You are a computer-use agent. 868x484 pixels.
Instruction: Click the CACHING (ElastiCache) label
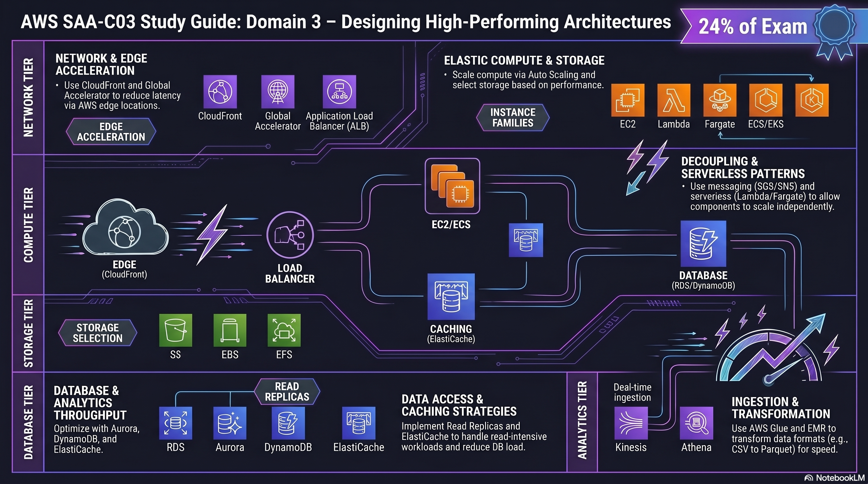click(x=451, y=334)
